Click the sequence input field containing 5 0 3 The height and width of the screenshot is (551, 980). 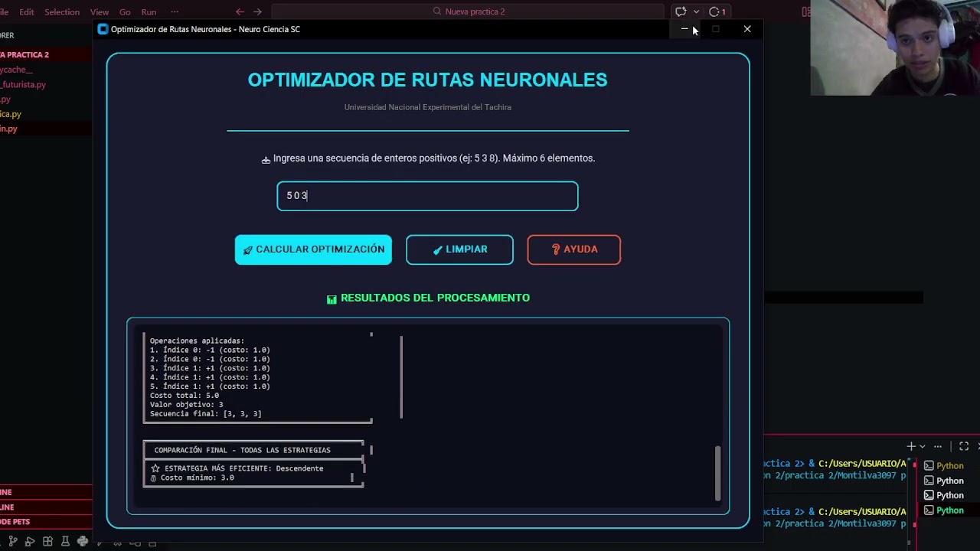click(x=427, y=196)
